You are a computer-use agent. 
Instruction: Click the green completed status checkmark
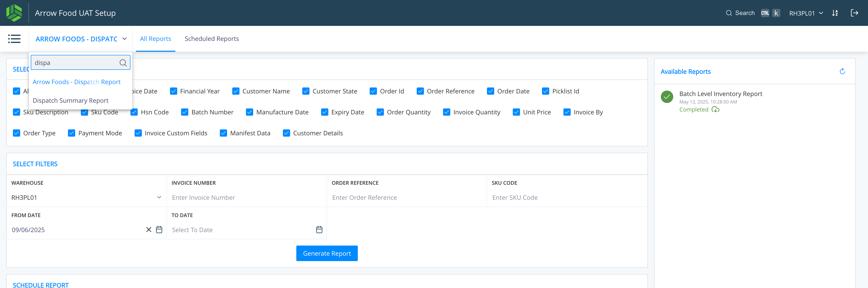click(667, 97)
